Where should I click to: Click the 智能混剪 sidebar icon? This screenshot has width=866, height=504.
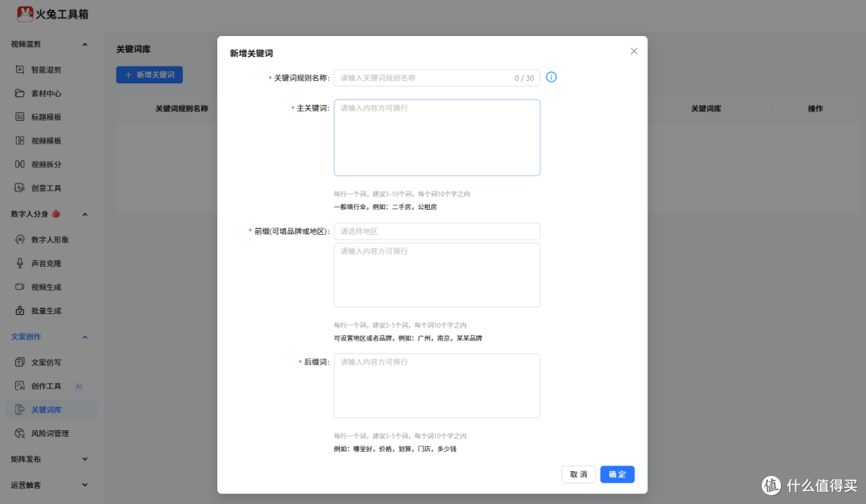(x=20, y=70)
